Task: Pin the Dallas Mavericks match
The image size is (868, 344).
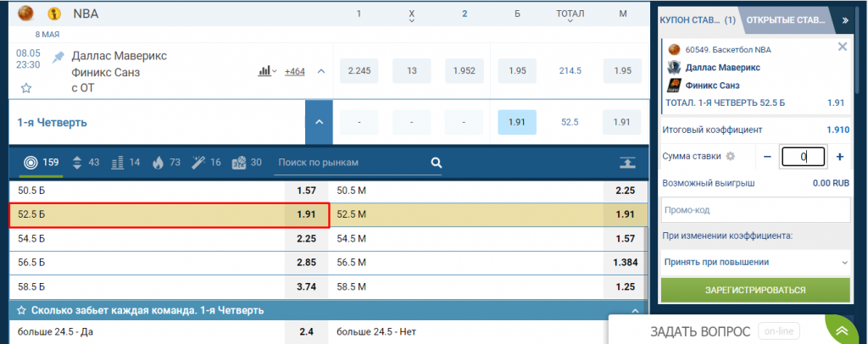Action: tap(58, 57)
